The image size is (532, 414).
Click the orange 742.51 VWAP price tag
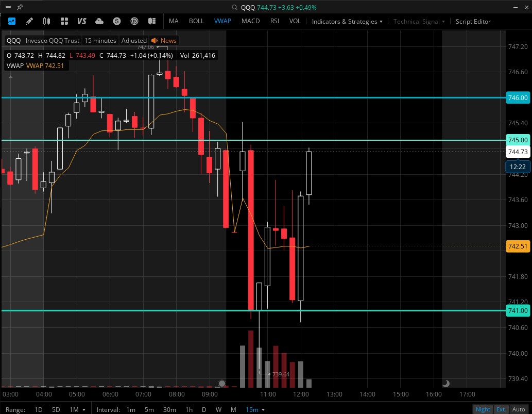(518, 246)
